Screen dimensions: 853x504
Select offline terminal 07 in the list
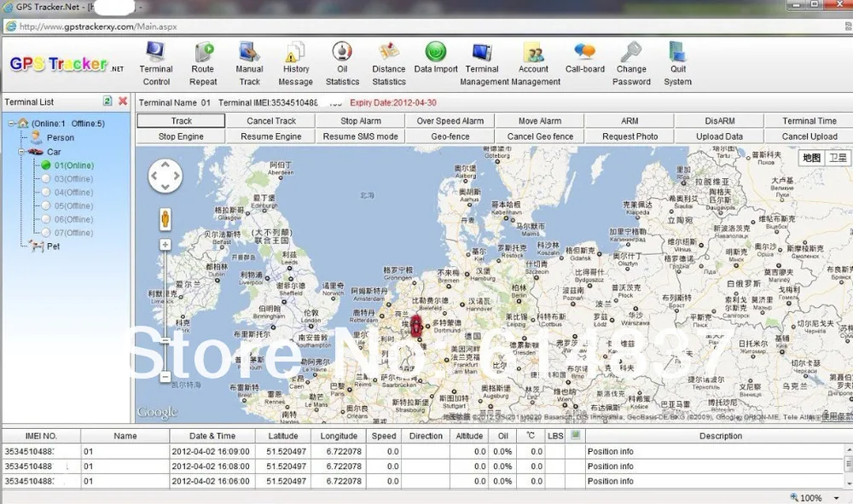point(73,233)
